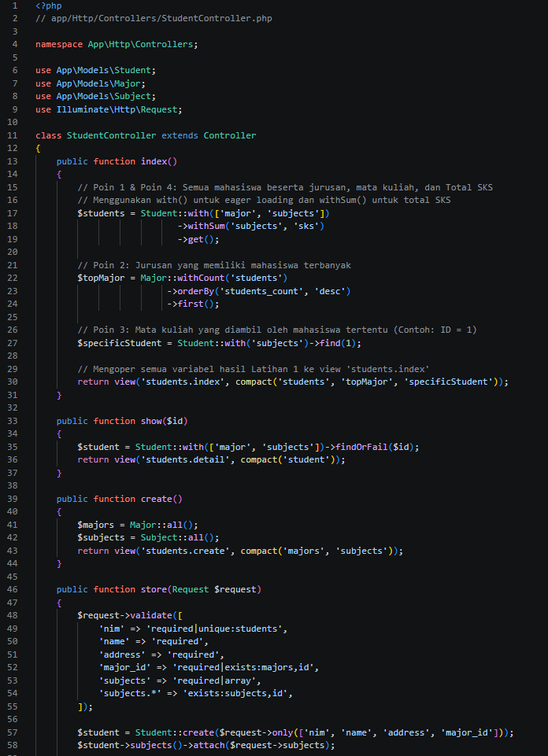Screen dimensions: 548x756
Task: Click the $subjects = Subject::all(); line
Action: tap(149, 537)
